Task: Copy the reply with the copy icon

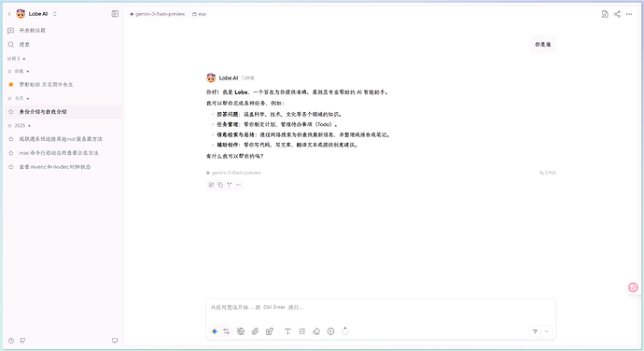Action: point(220,185)
